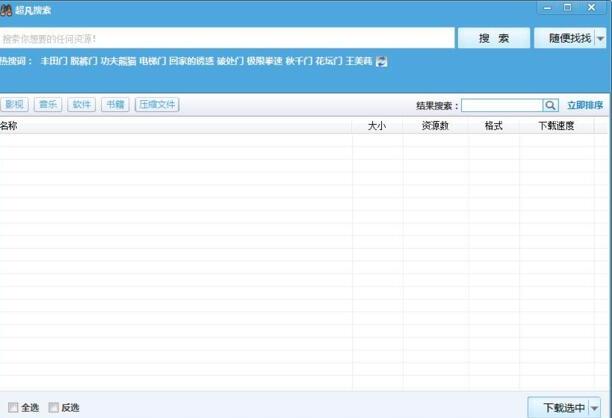Sort by the 名称 column header

pyautogui.click(x=176, y=126)
